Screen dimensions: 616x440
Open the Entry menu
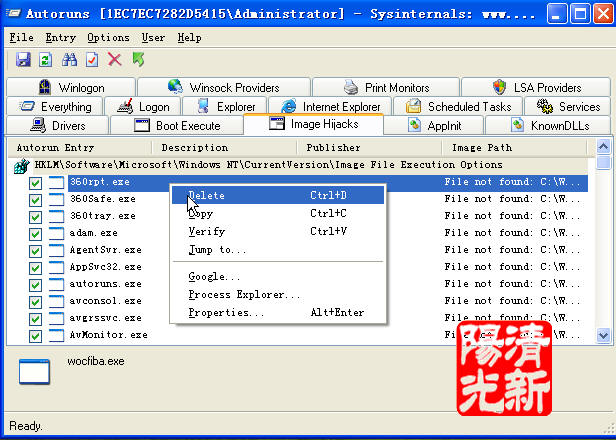[x=60, y=38]
